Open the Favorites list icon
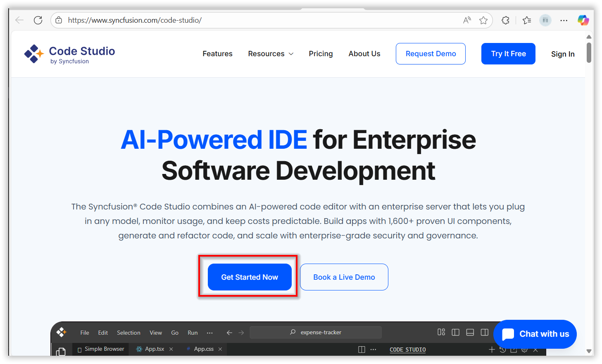Viewport: 602px width, 364px height. (x=527, y=20)
